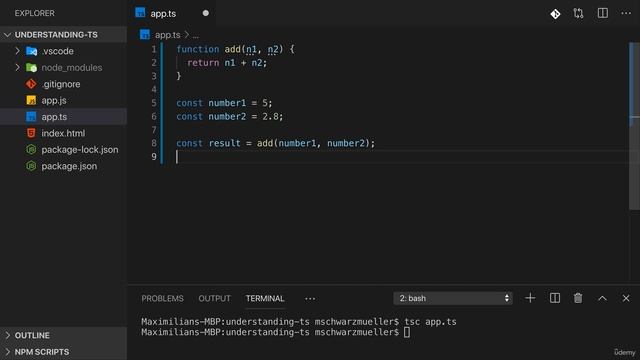Expand the node_modules folder chevron

click(17, 67)
